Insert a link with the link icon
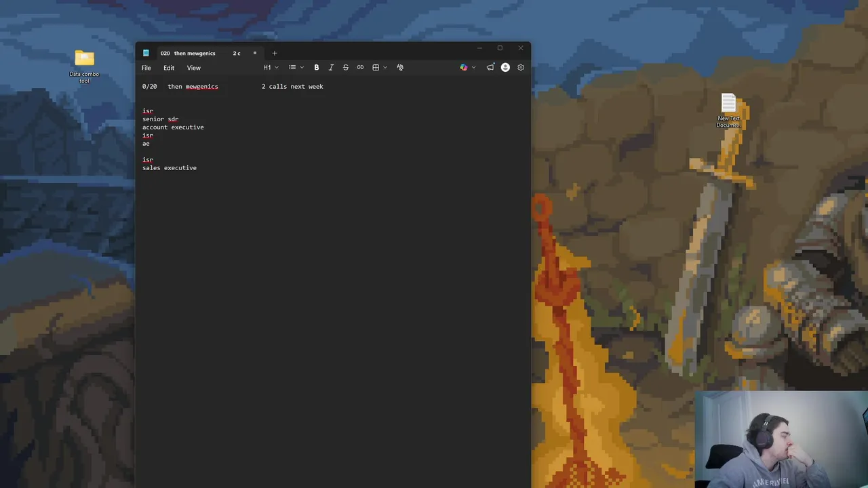The height and width of the screenshot is (488, 868). tap(360, 67)
